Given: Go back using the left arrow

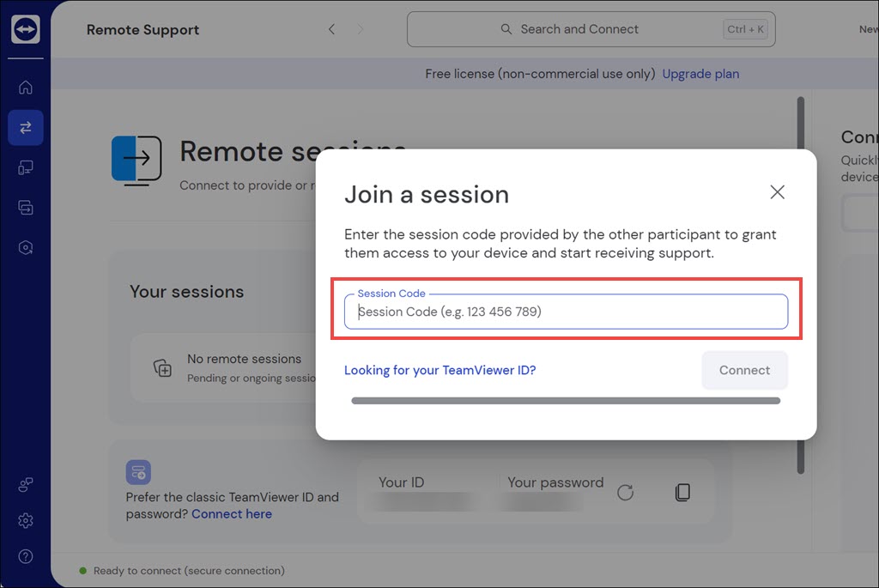Looking at the screenshot, I should pyautogui.click(x=332, y=29).
